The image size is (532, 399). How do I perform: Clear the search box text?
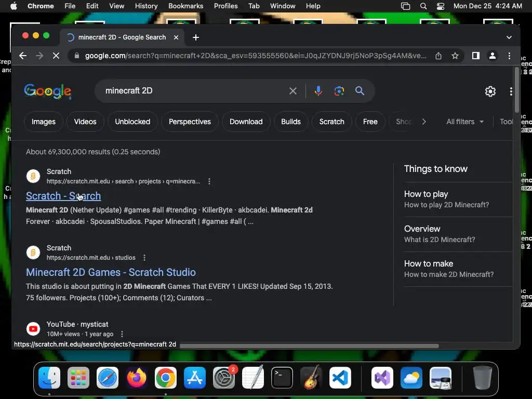click(x=293, y=91)
